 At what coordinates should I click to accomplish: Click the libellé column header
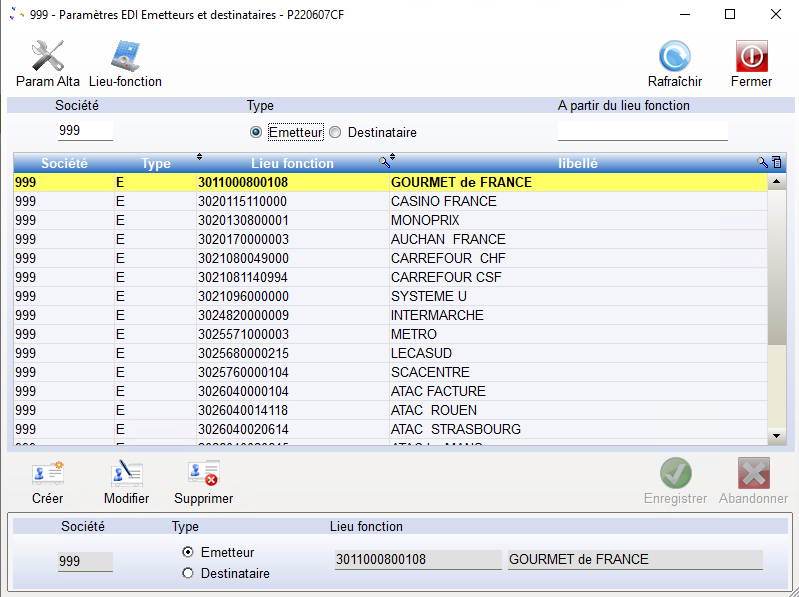point(577,163)
